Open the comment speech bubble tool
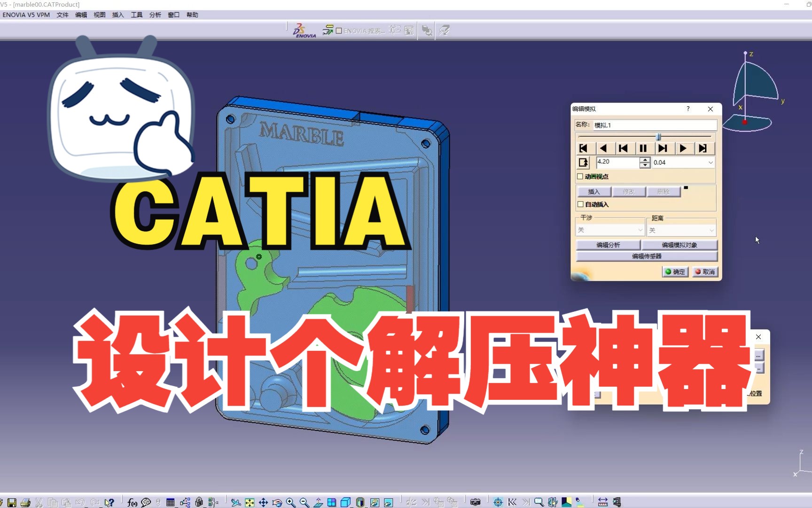 click(146, 502)
